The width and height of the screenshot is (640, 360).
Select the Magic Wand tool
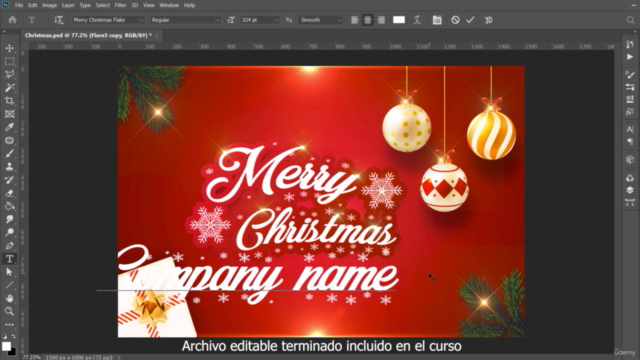9,87
